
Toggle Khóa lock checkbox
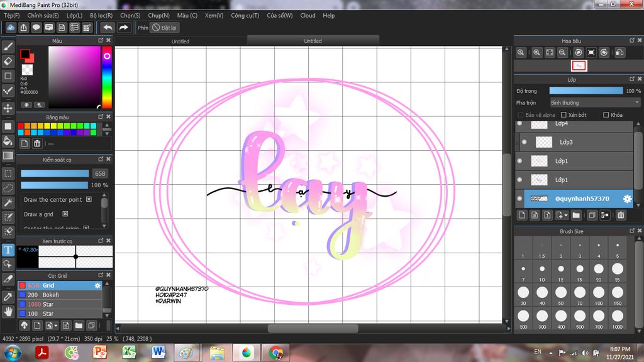[606, 115]
